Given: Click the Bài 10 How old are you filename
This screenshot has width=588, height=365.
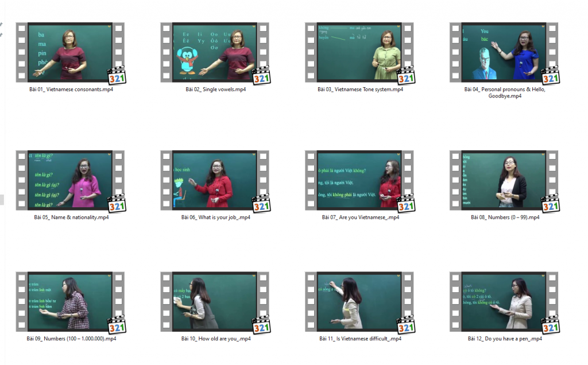Looking at the screenshot, I should [215, 339].
